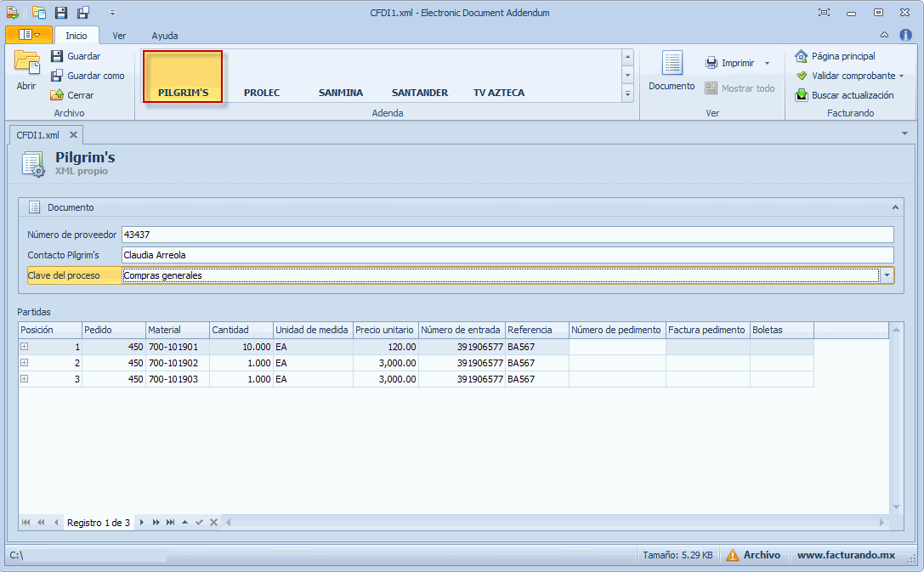Image resolution: width=924 pixels, height=572 pixels.
Task: Expand the full Adenda gallery list
Action: point(627,93)
